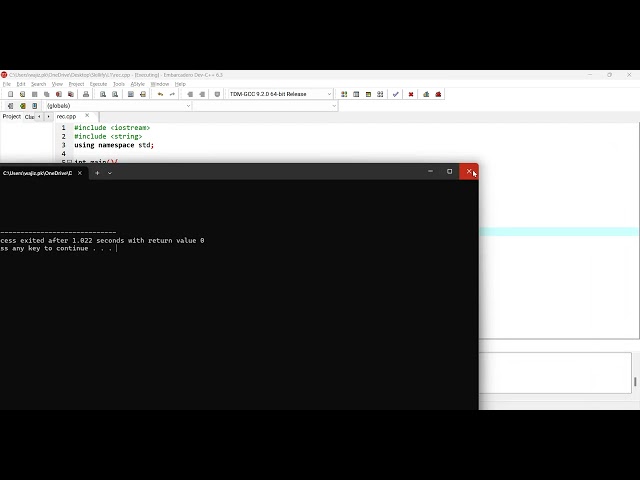Undo the last edit with toolbar arrow
Screen dimensions: 640x480
tap(160, 94)
